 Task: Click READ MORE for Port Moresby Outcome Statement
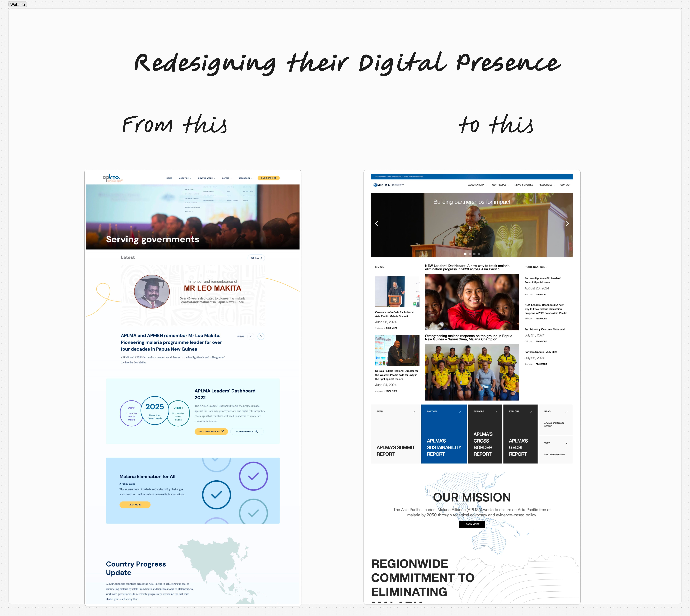[541, 341]
